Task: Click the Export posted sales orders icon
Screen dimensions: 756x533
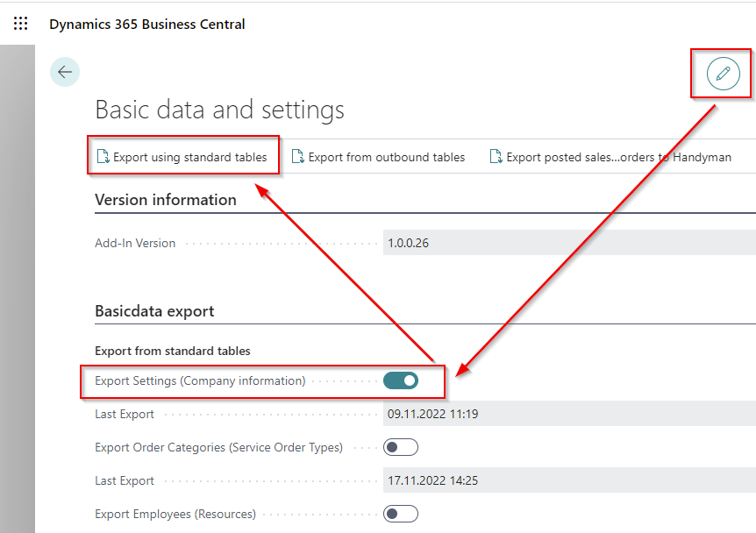Action: point(496,157)
